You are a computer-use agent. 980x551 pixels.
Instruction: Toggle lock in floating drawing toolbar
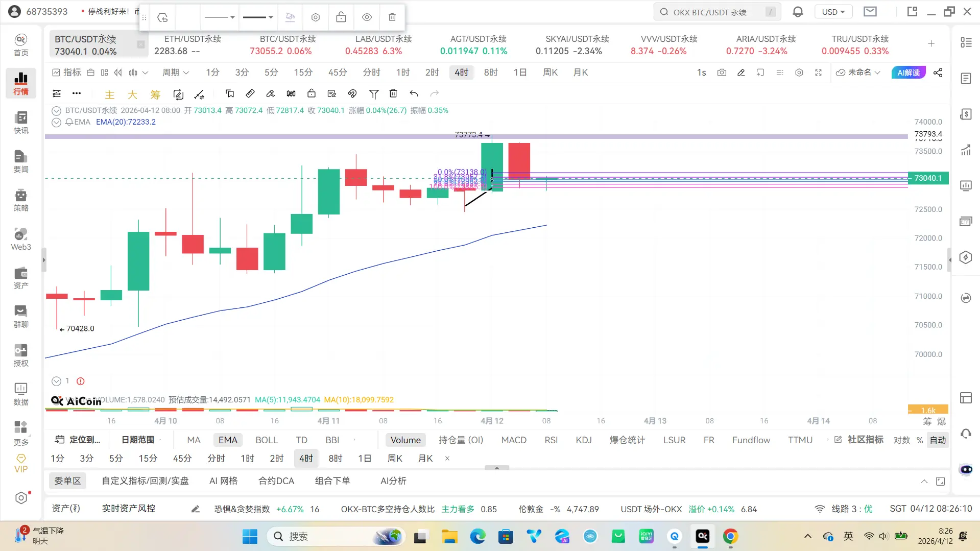pos(341,17)
